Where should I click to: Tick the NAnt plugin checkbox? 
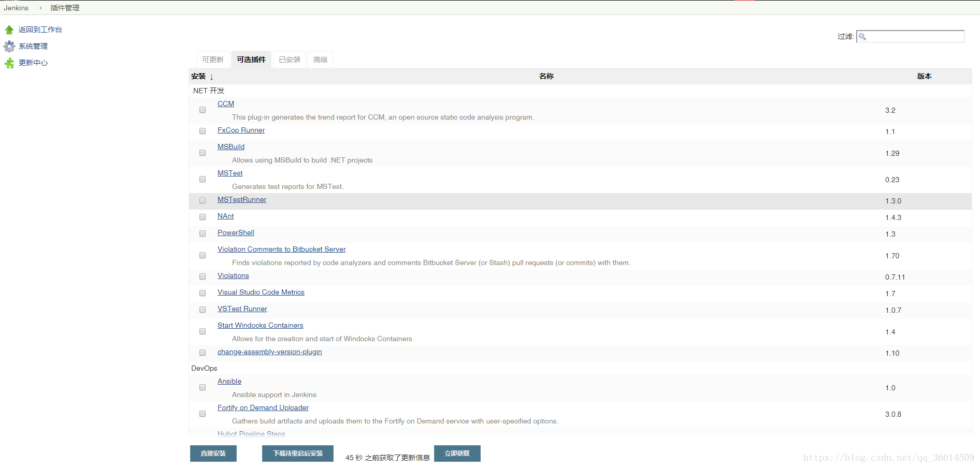pos(203,217)
